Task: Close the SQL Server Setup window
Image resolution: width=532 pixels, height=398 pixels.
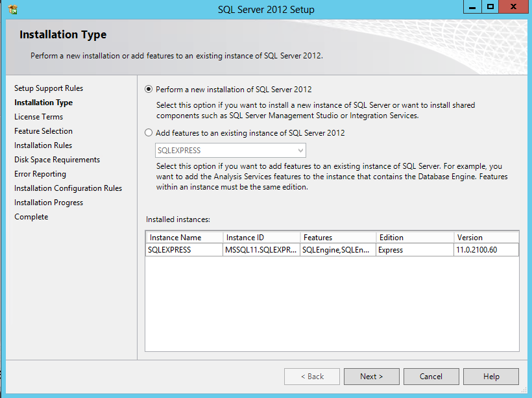Action: (x=513, y=6)
